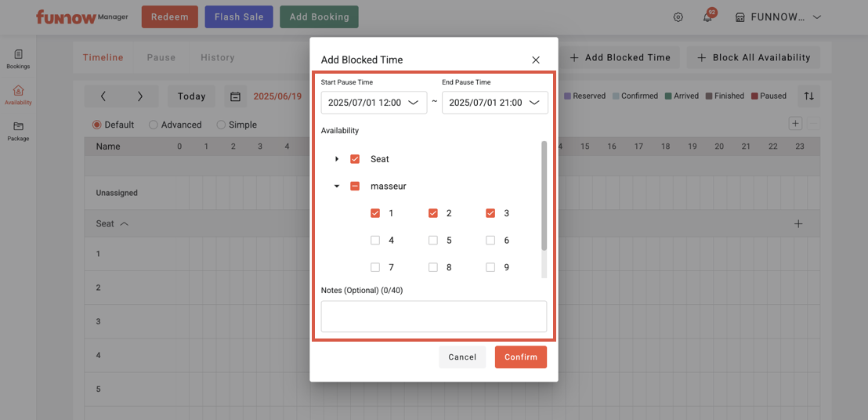Uncheck the Seat checkbox
The height and width of the screenshot is (420, 868).
click(x=355, y=159)
